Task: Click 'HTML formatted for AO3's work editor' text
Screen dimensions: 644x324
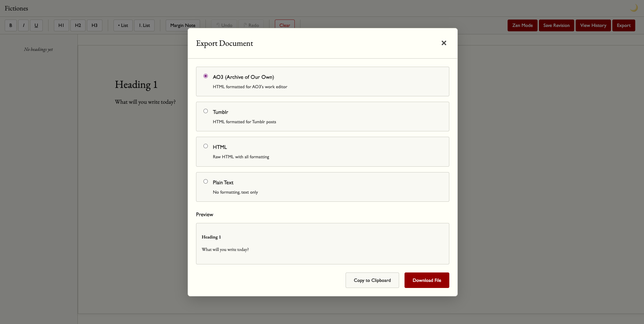Action: point(250,87)
